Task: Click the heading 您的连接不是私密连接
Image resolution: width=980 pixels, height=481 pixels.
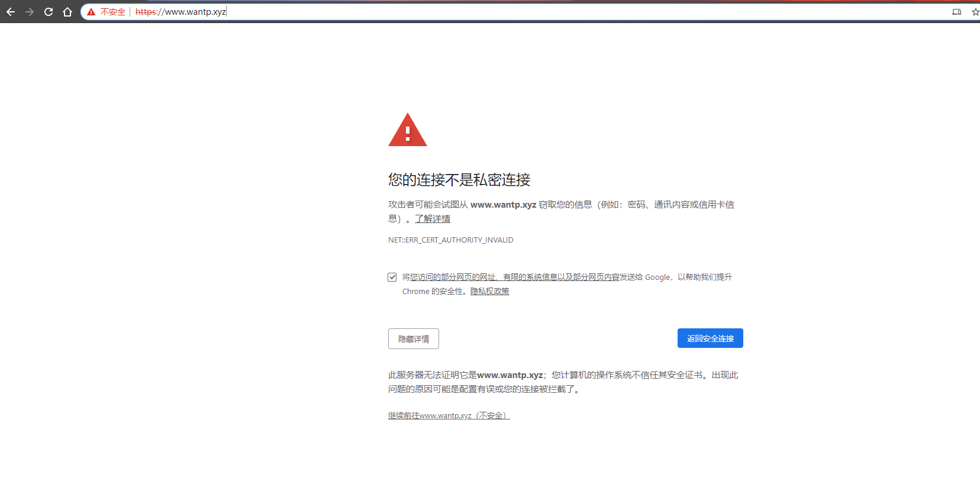Action: 459,180
